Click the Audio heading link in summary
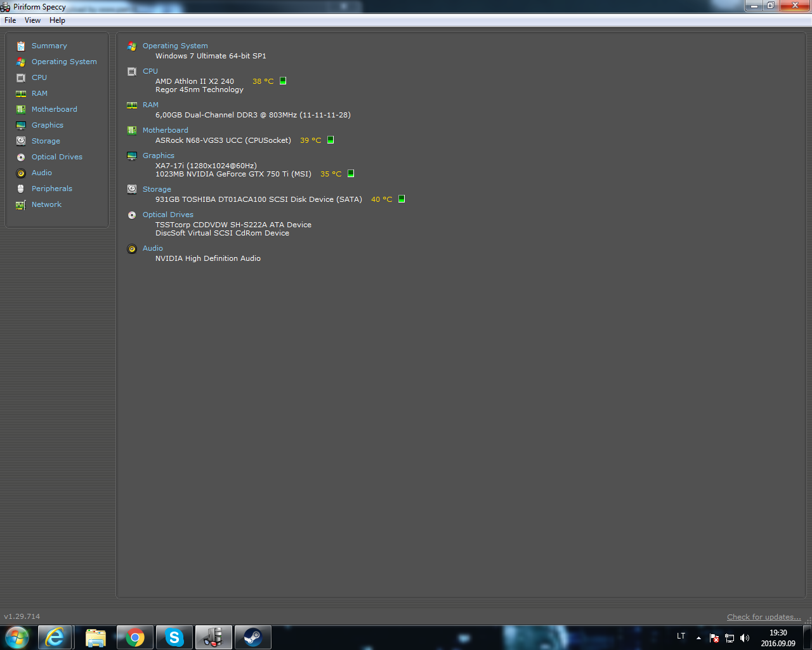This screenshot has width=812, height=650. [x=153, y=248]
